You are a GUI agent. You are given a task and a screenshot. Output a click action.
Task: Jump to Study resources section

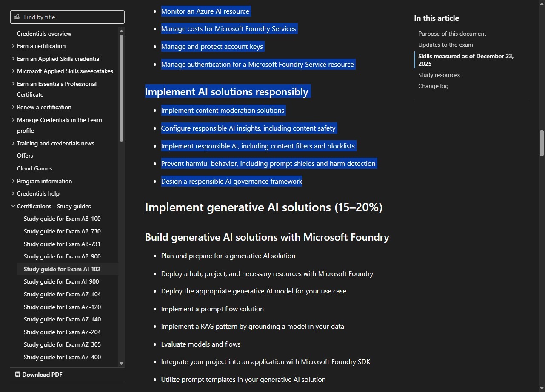coord(439,75)
